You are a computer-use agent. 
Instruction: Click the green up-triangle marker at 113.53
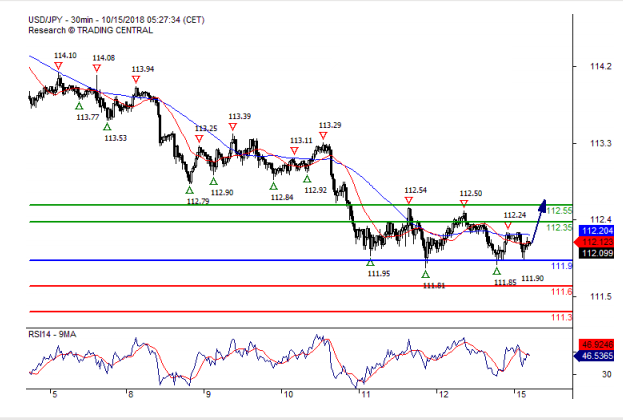[x=107, y=126]
